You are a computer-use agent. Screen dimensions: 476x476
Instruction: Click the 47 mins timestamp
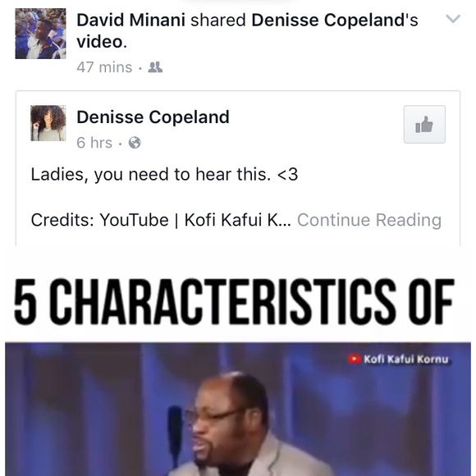[x=104, y=67]
